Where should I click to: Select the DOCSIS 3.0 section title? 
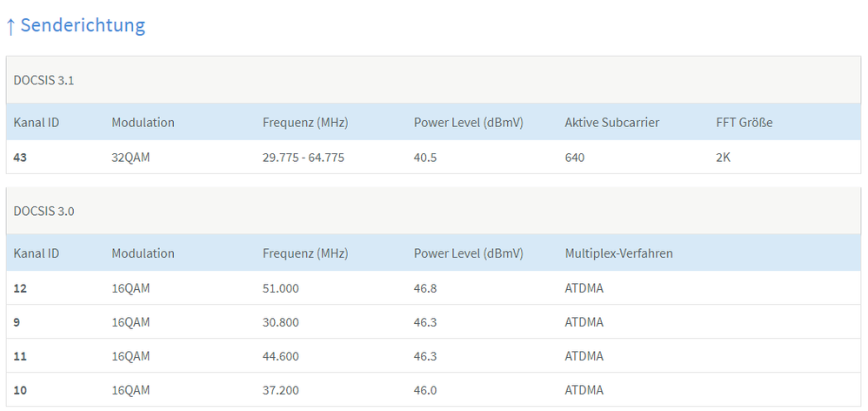pyautogui.click(x=43, y=211)
